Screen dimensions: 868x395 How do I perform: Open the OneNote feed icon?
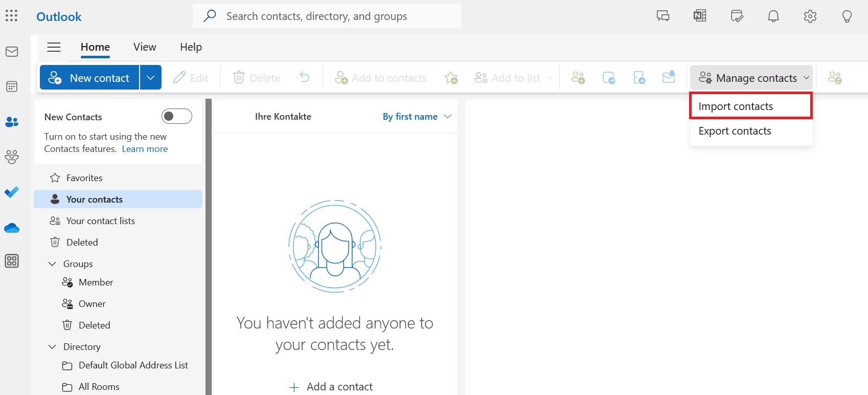pos(700,16)
